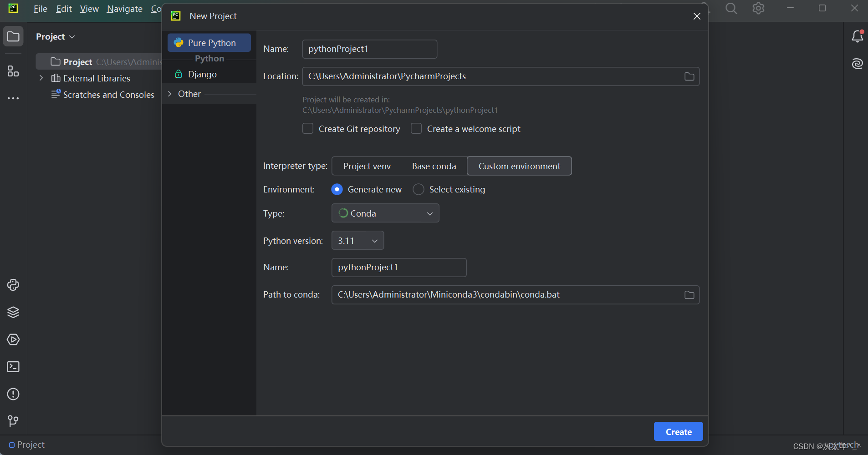Open the Services tool window icon
868x455 pixels.
(x=13, y=339)
